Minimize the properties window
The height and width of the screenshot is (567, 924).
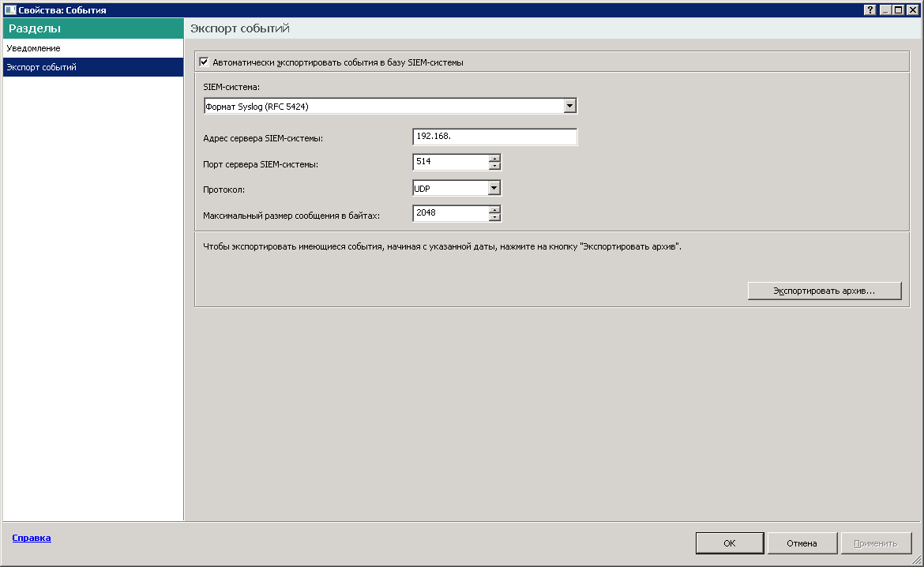(x=885, y=10)
